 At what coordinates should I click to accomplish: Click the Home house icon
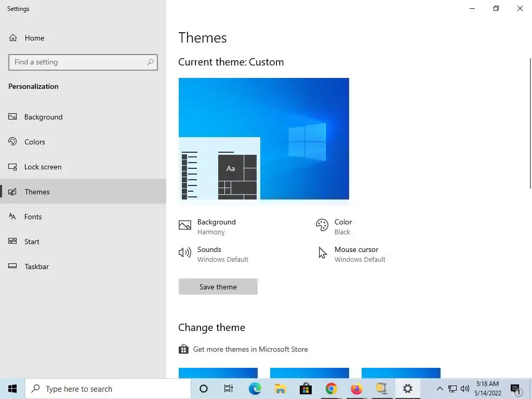point(13,37)
